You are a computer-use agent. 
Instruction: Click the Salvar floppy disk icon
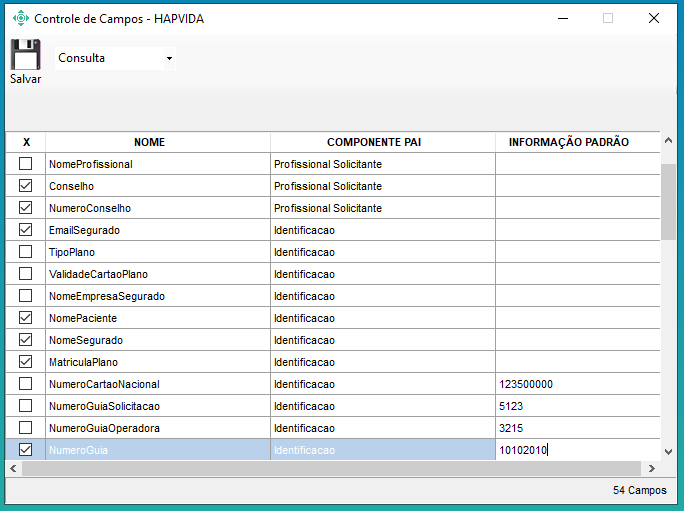click(25, 55)
